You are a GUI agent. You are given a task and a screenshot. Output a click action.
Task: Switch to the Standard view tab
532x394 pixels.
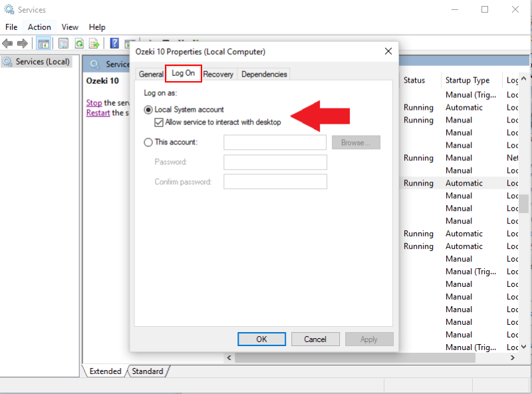(x=148, y=371)
